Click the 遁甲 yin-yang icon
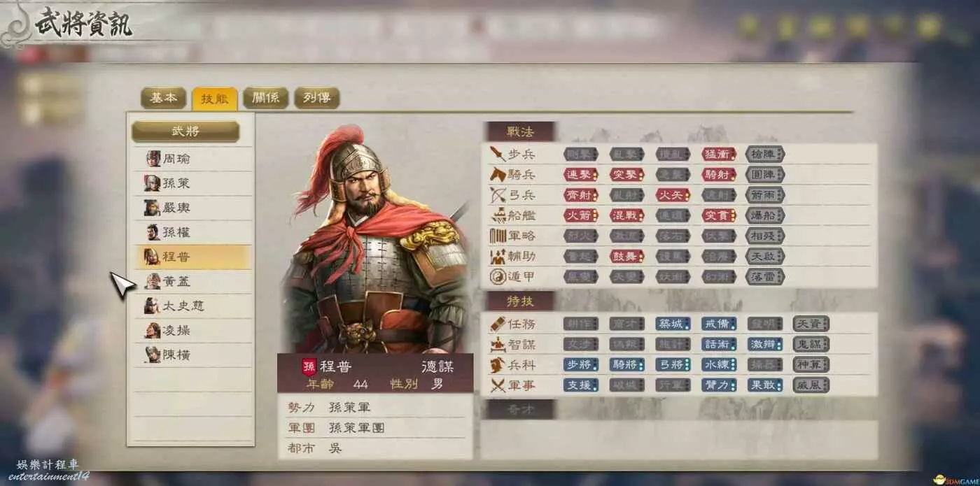 pyautogui.click(x=497, y=277)
